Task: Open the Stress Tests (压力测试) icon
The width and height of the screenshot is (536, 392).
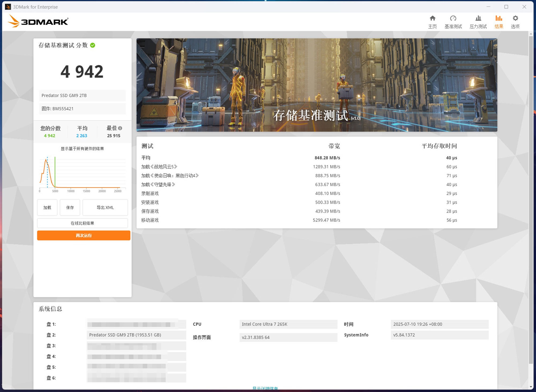Action: 478,19
